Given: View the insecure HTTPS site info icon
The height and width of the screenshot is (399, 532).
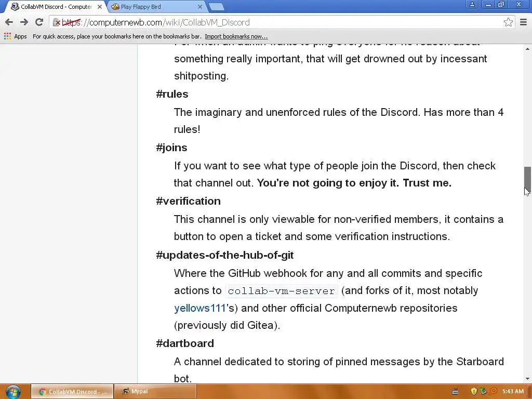Looking at the screenshot, I should click(56, 22).
